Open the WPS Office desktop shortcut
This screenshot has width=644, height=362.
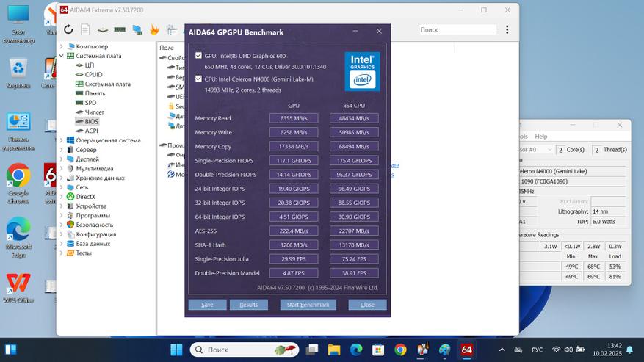click(18, 288)
